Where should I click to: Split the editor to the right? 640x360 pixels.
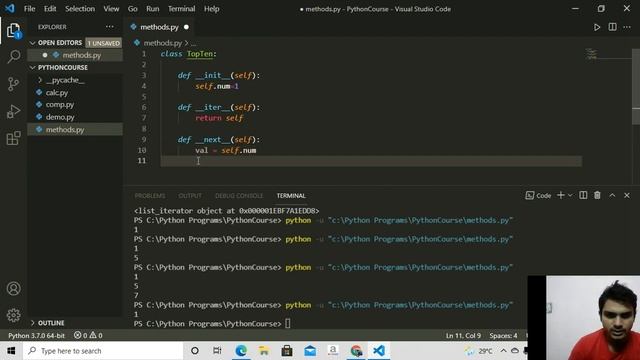[612, 27]
